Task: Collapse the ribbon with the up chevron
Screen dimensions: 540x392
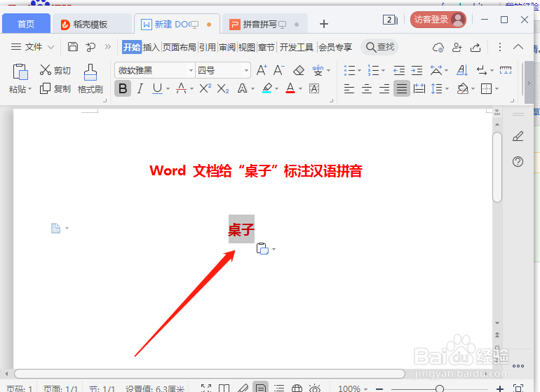Action: 518,47
